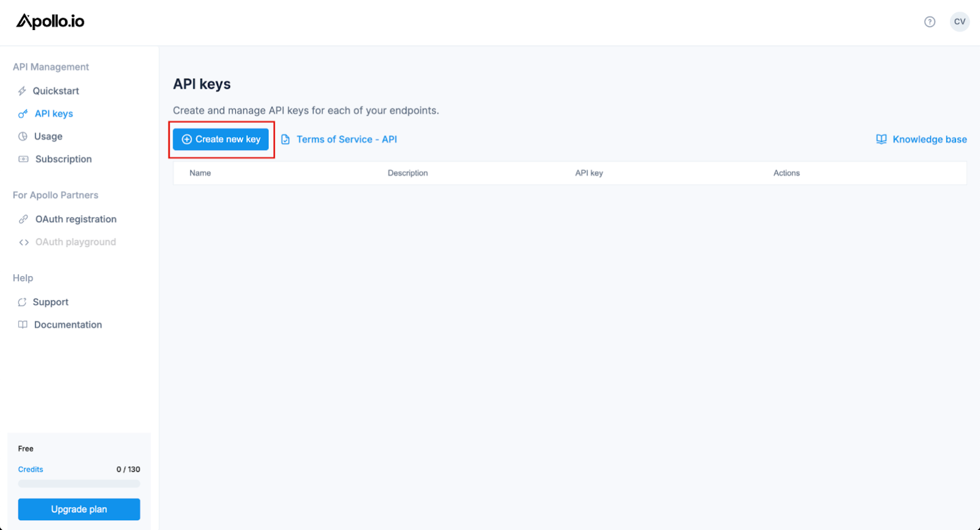The height and width of the screenshot is (530, 980).
Task: Click the 0 / 130 credits count
Action: (x=128, y=469)
